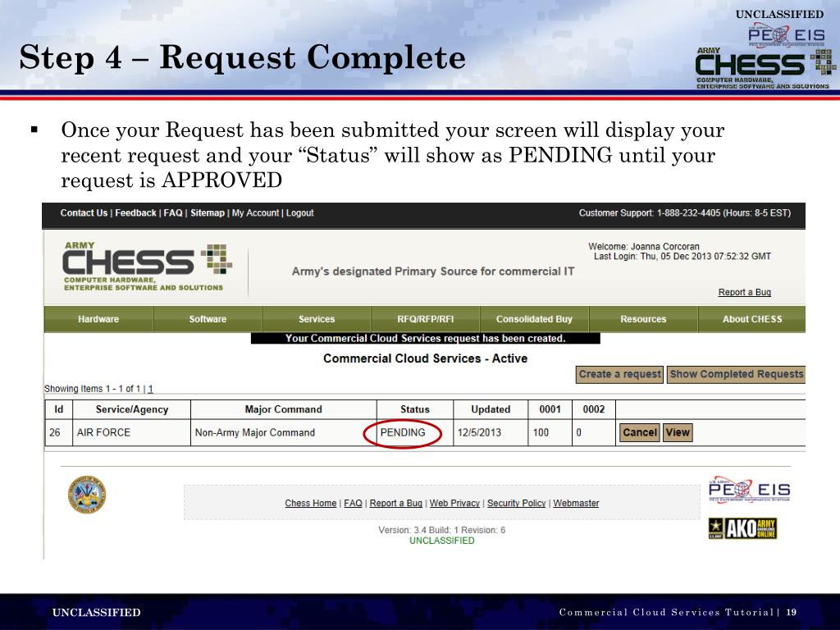This screenshot has height=630, width=840.
Task: Open the Contact Us link
Action: point(84,212)
